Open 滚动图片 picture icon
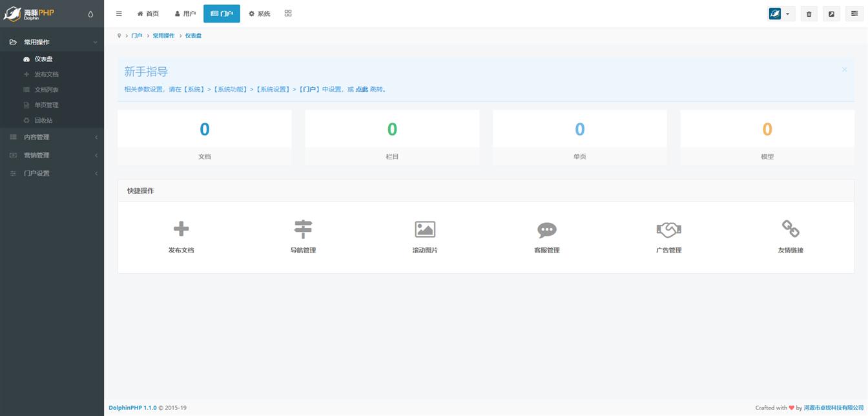The height and width of the screenshot is (416, 868). [425, 229]
